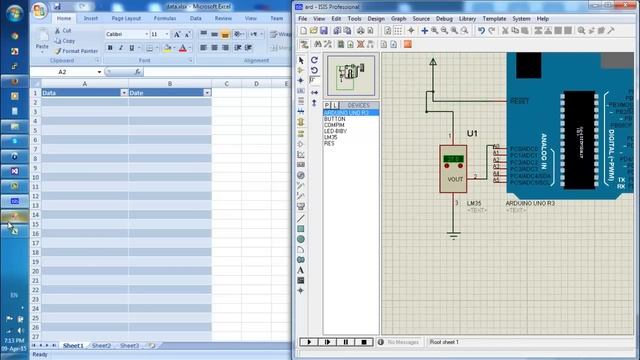Select the ISIS selection arrow tool
640x360 pixels.
coord(301,60)
